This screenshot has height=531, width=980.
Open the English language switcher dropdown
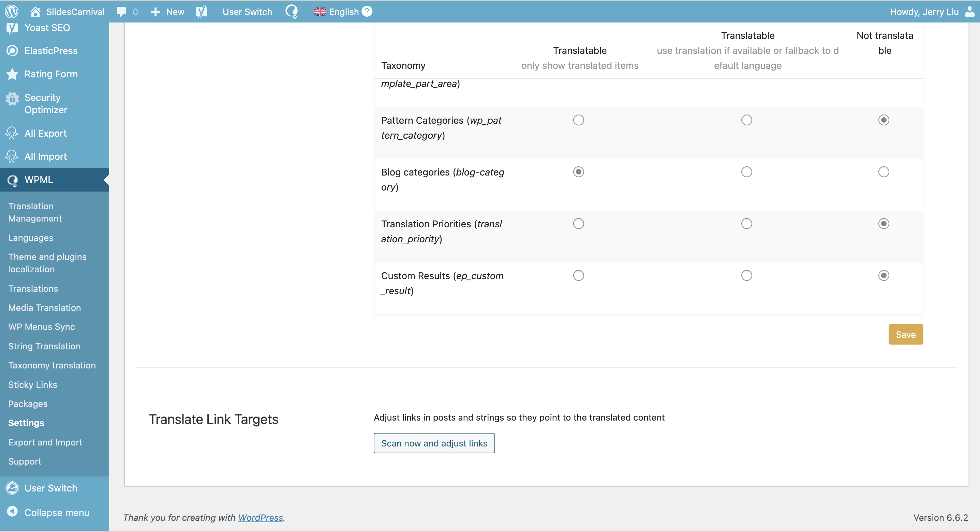[x=336, y=12]
